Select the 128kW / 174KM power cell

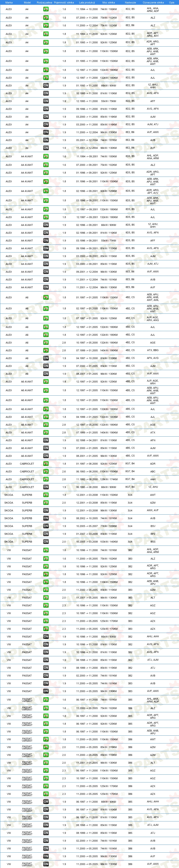[109, 479]
